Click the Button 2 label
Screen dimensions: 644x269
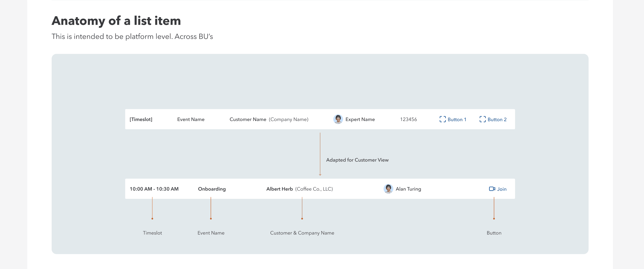coord(497,120)
